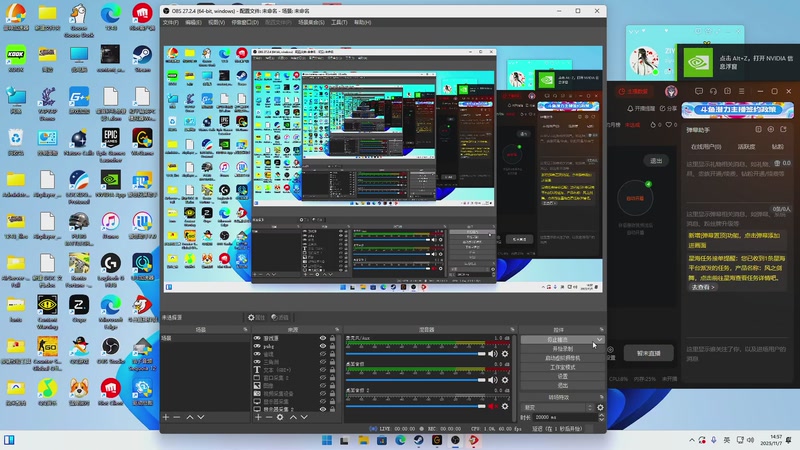
Task: Select the 文本 (GDI+) source row
Action: pos(295,370)
